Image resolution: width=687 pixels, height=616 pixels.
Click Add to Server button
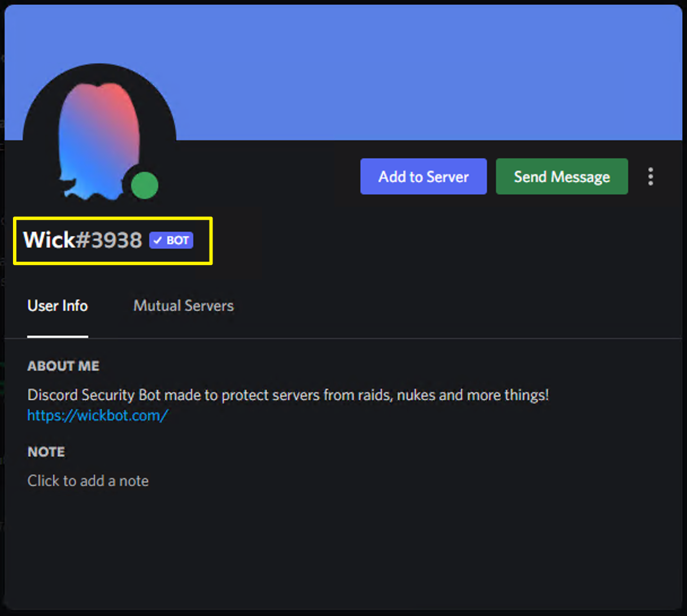(x=424, y=176)
